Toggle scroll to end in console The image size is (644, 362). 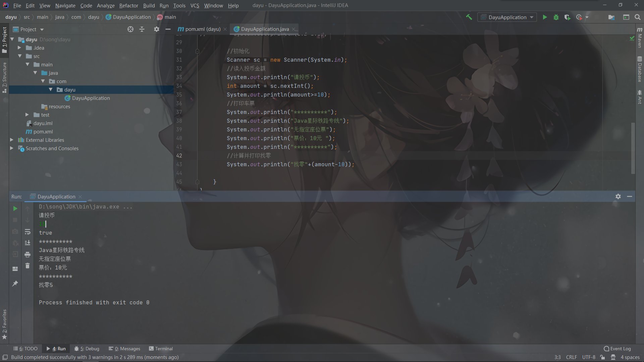(x=28, y=243)
